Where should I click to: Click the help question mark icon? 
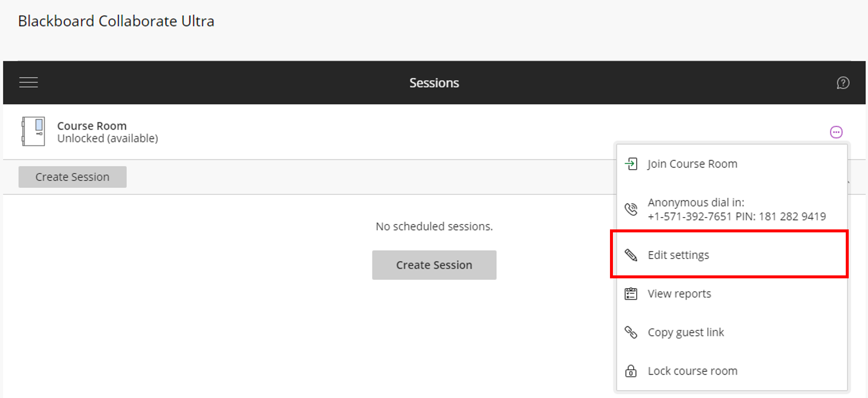click(843, 83)
